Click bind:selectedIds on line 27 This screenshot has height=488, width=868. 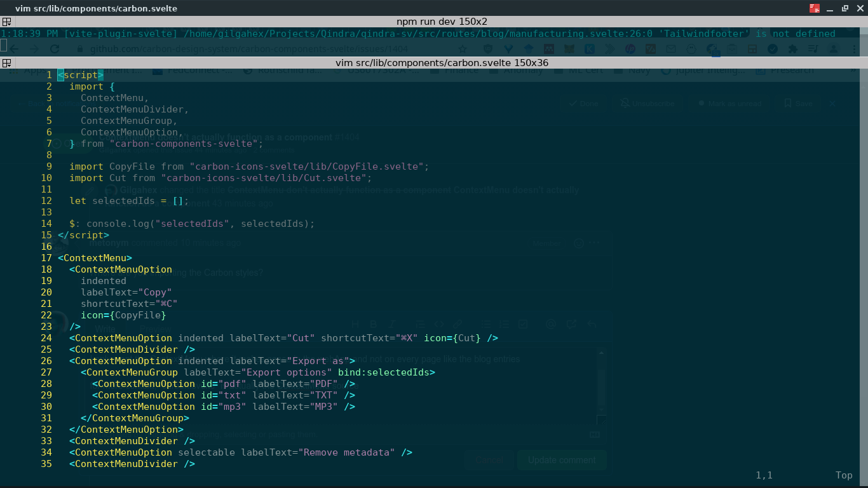384,372
